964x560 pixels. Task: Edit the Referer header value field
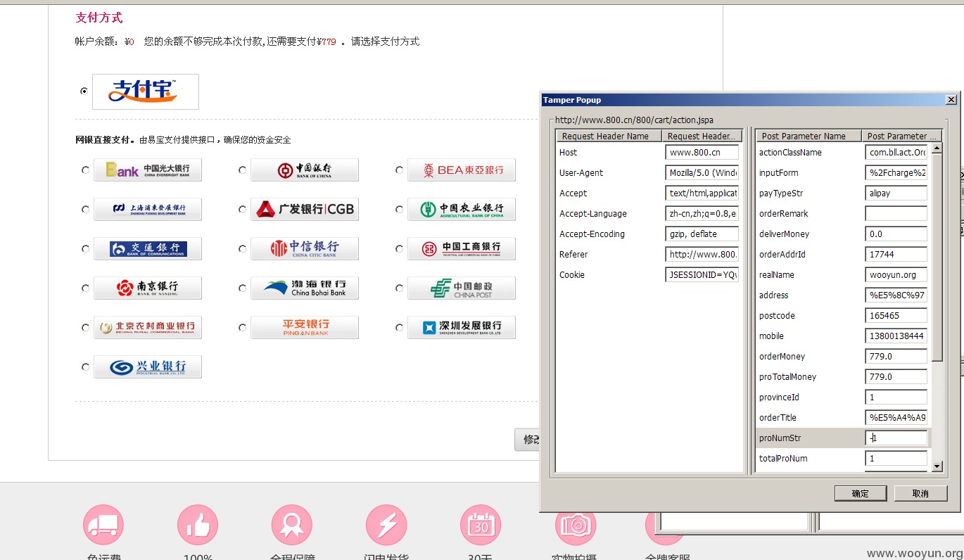coord(702,254)
